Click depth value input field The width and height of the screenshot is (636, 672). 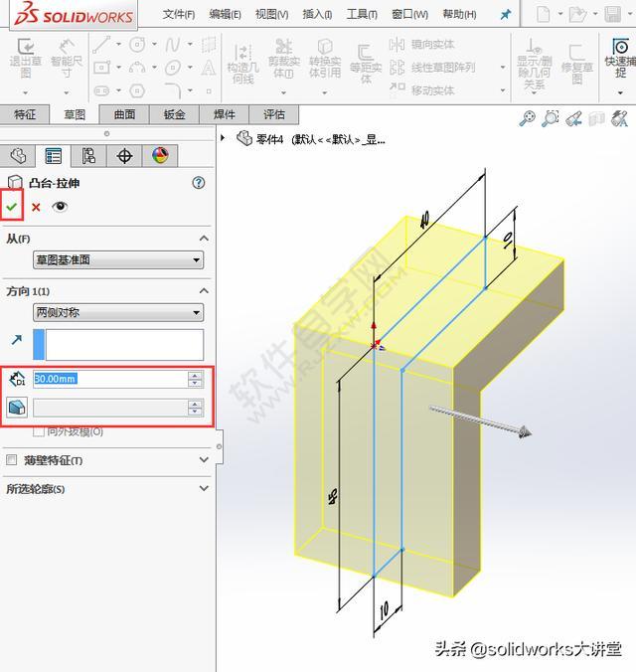pyautogui.click(x=110, y=379)
